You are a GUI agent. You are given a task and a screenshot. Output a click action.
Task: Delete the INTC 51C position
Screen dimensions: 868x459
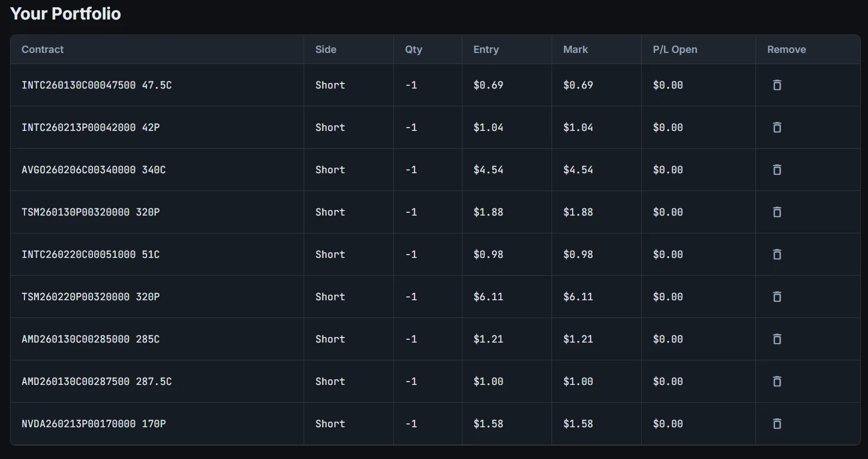[777, 255]
